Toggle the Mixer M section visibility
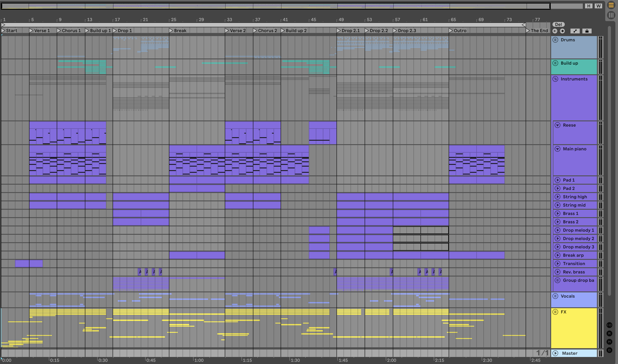The height and width of the screenshot is (364, 618). coord(609,342)
